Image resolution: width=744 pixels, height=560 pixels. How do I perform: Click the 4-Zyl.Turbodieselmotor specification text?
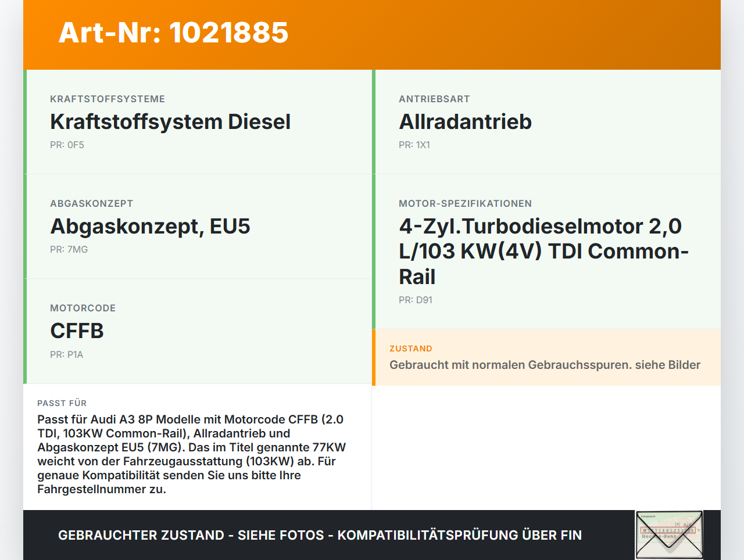(x=543, y=251)
